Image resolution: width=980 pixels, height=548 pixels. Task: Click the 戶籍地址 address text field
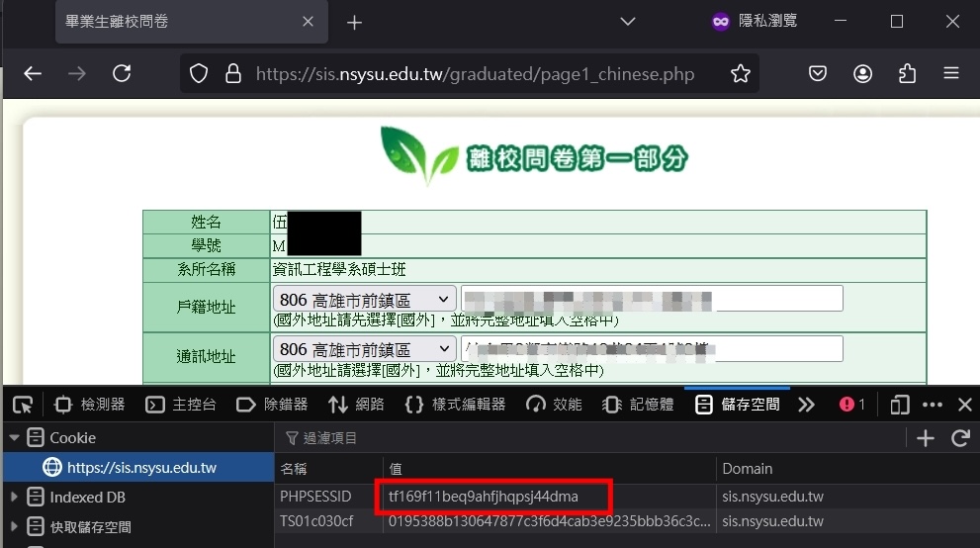click(x=652, y=299)
